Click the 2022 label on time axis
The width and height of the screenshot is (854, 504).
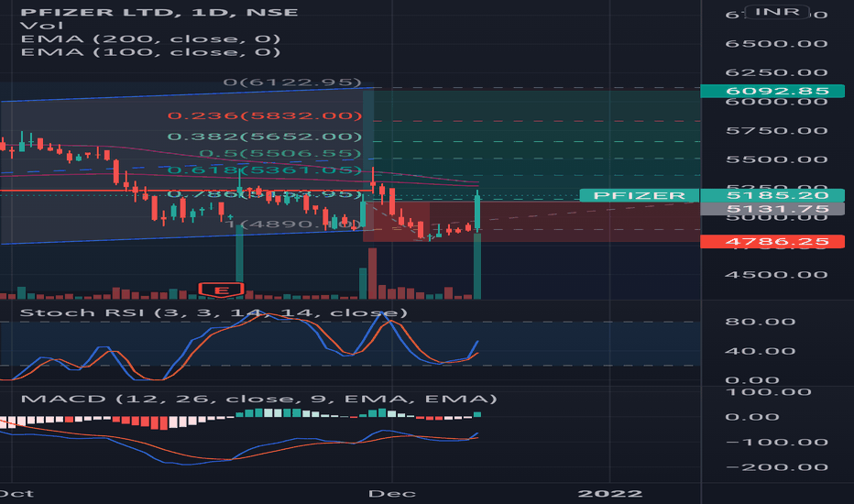pyautogui.click(x=610, y=494)
